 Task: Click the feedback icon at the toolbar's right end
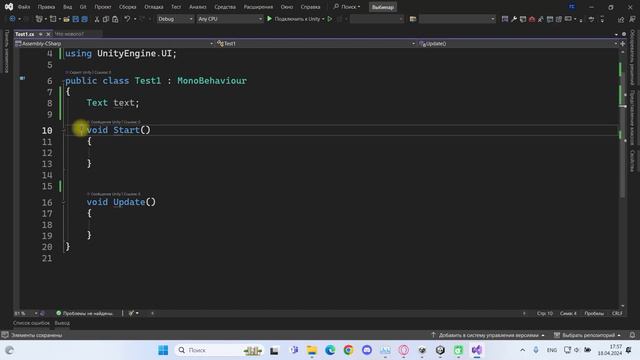coord(632,19)
